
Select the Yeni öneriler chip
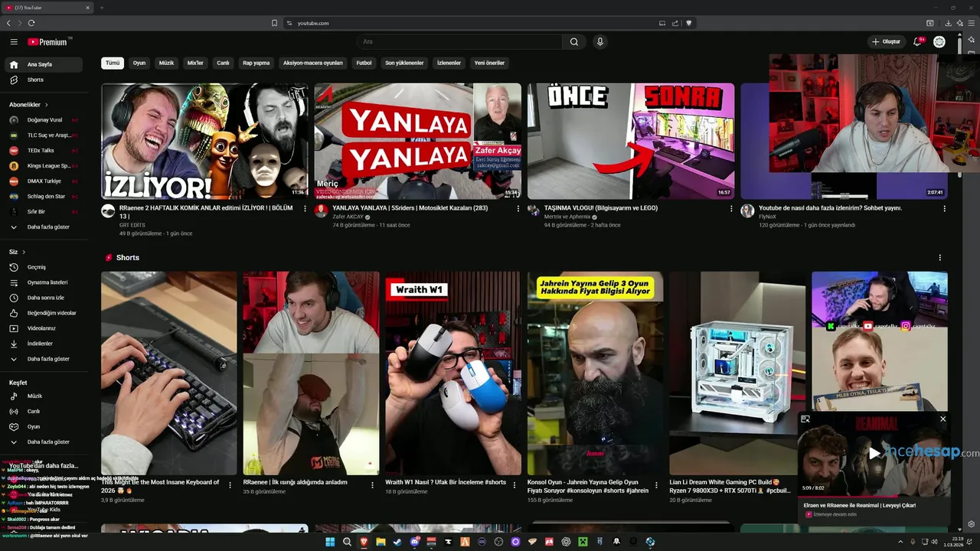[x=489, y=63]
